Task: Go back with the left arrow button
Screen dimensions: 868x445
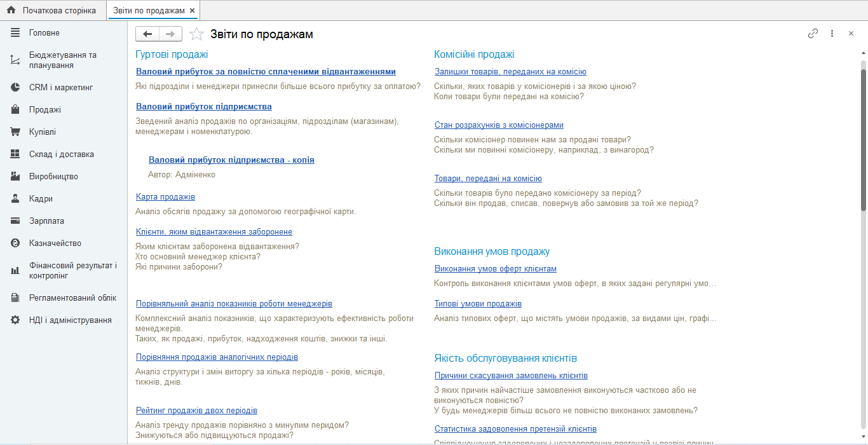Action: (x=147, y=34)
